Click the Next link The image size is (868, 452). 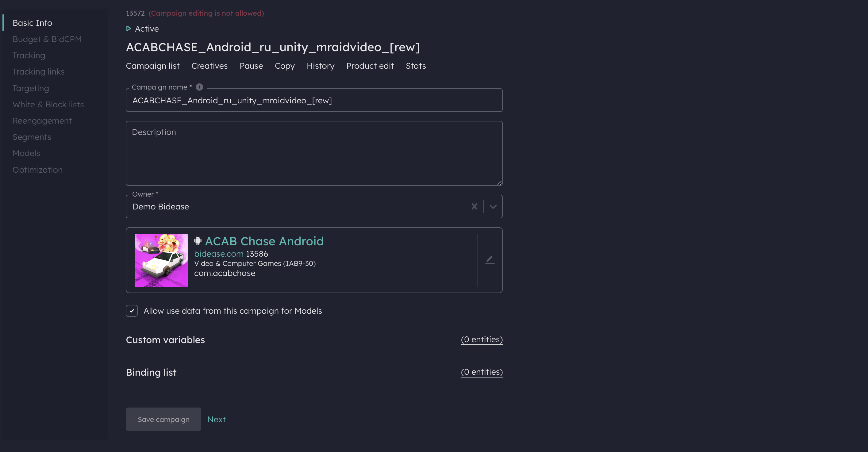(216, 419)
